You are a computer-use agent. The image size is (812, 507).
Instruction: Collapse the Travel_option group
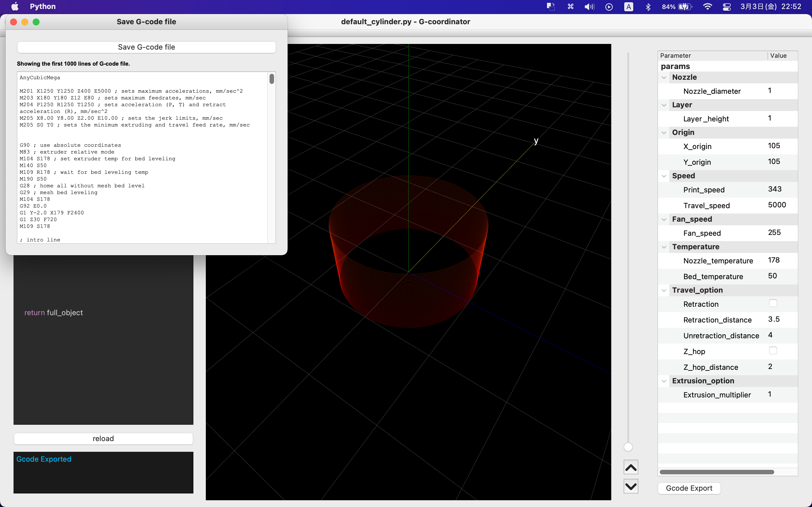point(664,290)
